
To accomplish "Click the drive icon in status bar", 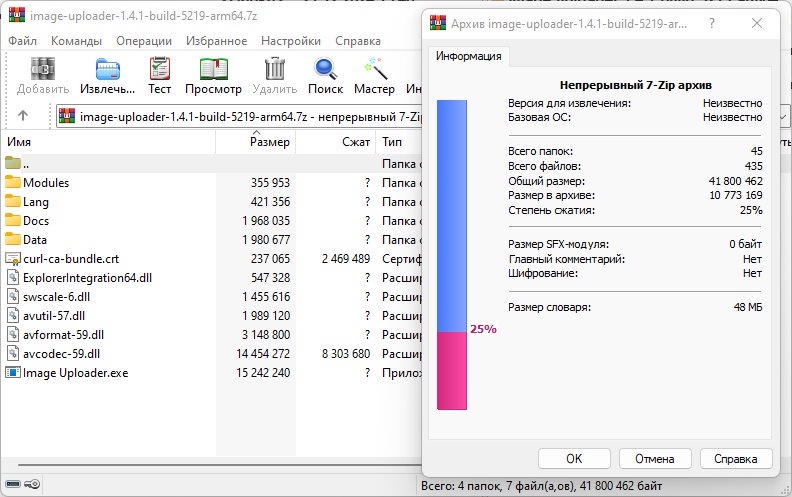I will coord(13,484).
